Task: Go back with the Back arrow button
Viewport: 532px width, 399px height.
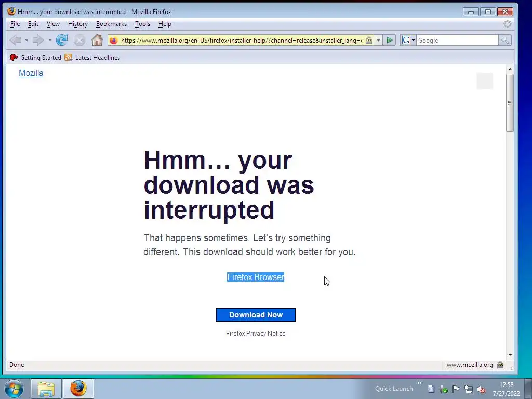Action: point(15,40)
